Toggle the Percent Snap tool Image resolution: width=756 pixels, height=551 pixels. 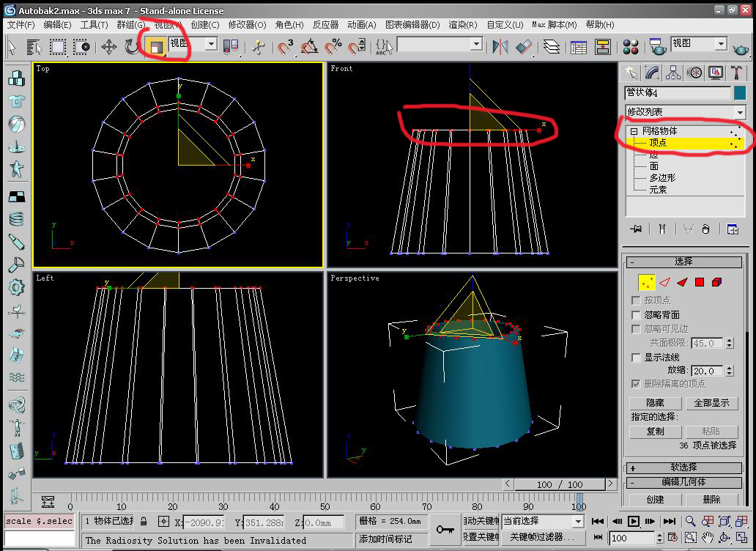pos(333,47)
